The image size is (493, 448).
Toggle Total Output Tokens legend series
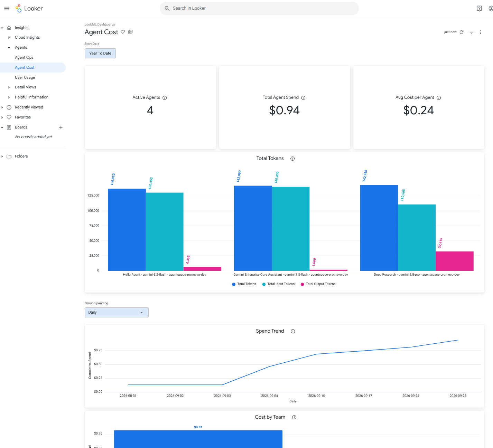tap(318, 284)
